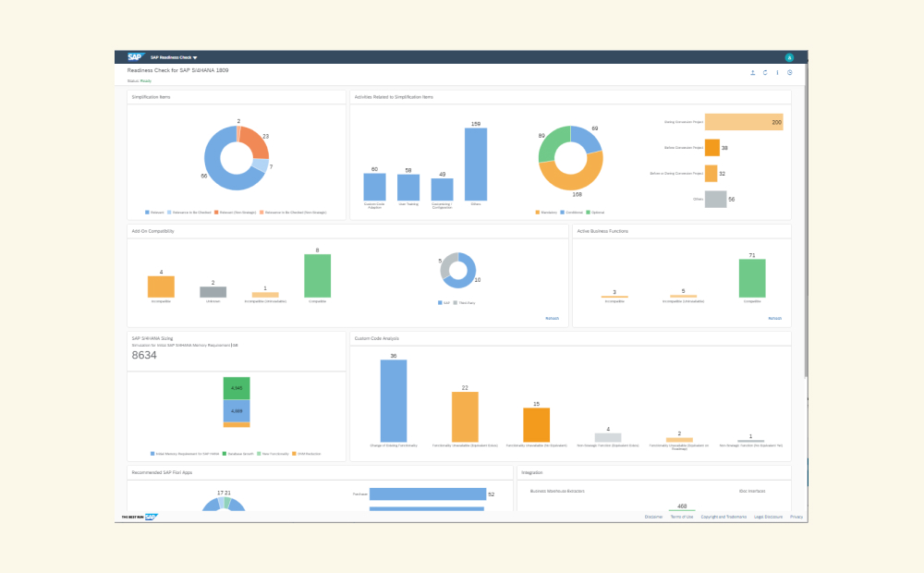Open the Privacy footer link
This screenshot has width=924, height=573.
tap(796, 517)
